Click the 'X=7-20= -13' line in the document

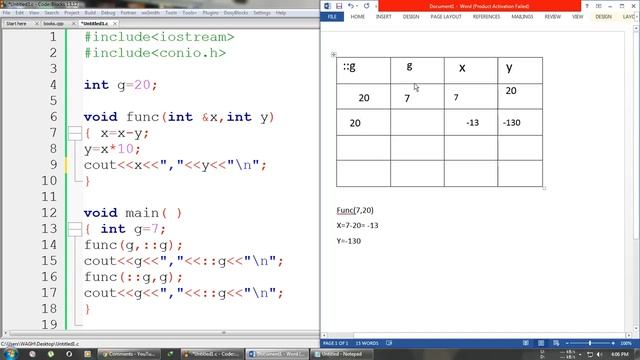coord(357,225)
